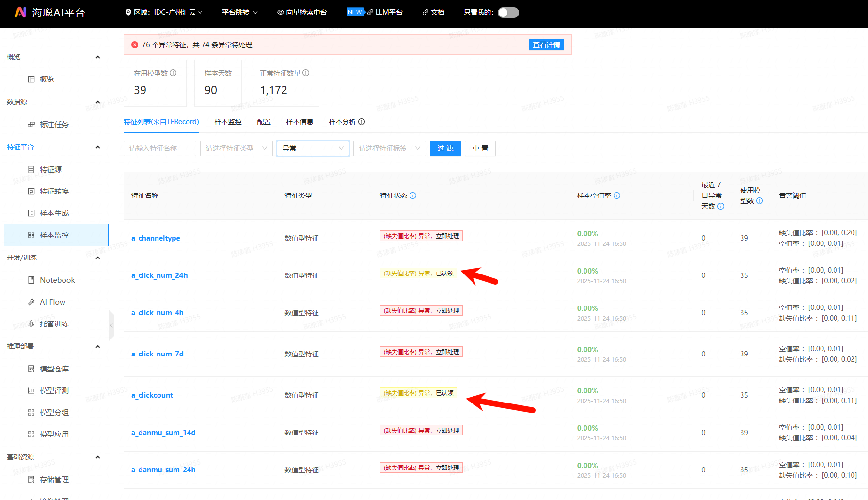
Task: Click the 查看详情 button in alert
Action: 546,45
